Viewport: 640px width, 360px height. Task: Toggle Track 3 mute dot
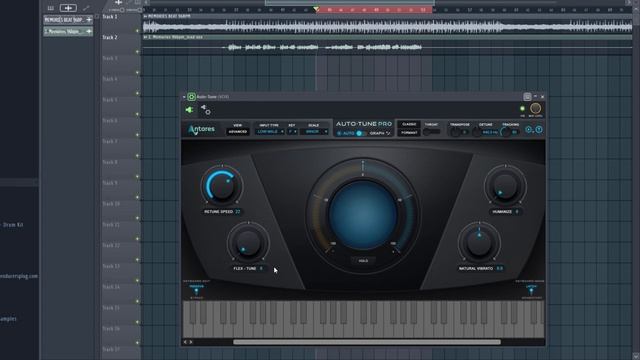(138, 73)
